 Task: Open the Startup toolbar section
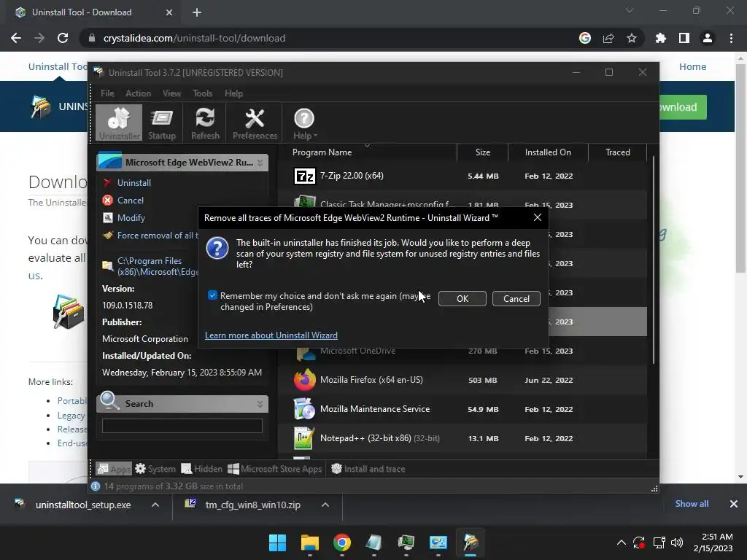point(162,122)
